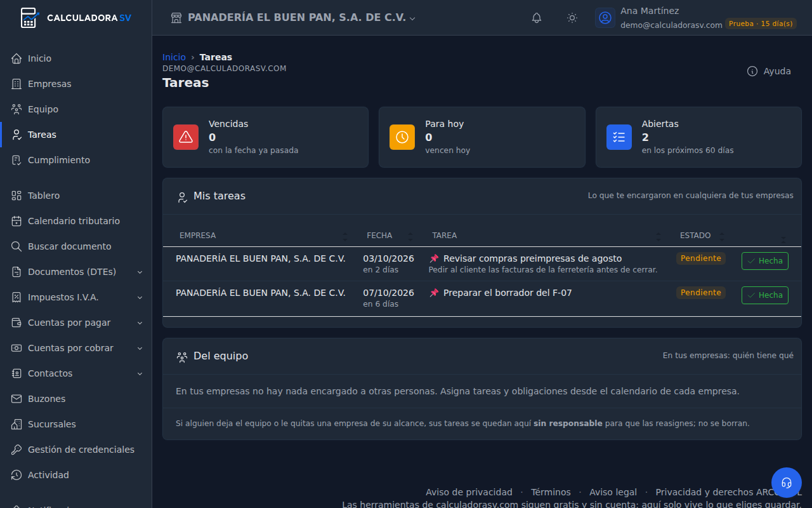
Task: Open Calendario tributario in the sidebar
Action: tap(76, 221)
